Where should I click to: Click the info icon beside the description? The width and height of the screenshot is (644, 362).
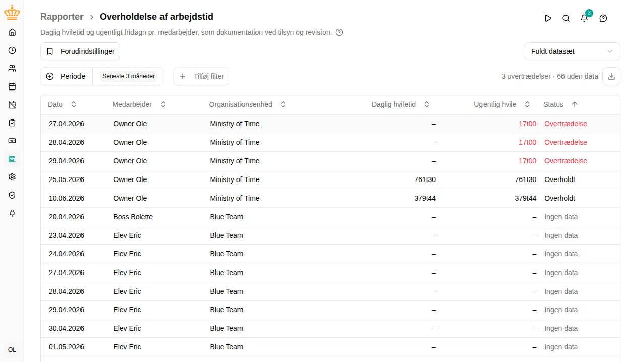click(339, 32)
